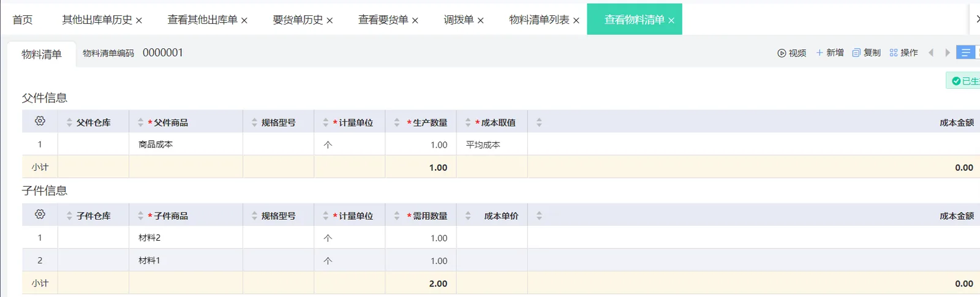
Task: Switch to 查看要货单 tab
Action: (383, 20)
